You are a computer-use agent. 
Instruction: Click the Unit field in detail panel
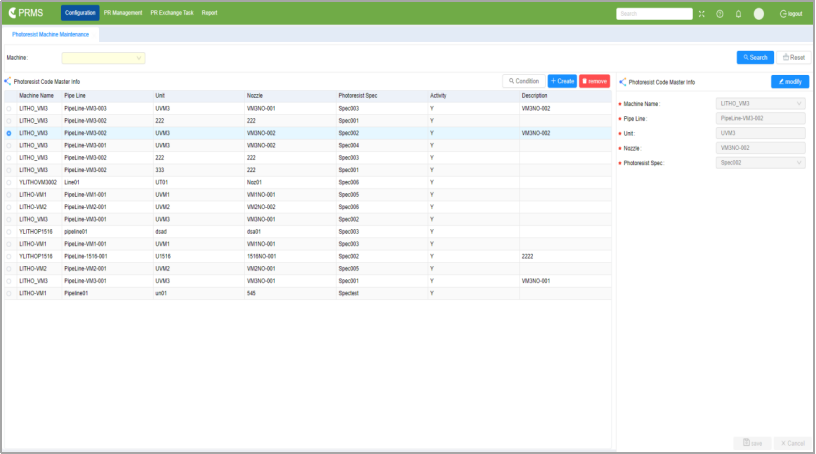tap(760, 133)
